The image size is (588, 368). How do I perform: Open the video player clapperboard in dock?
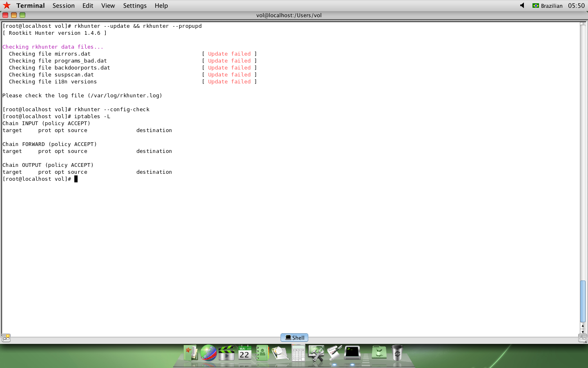coord(226,353)
